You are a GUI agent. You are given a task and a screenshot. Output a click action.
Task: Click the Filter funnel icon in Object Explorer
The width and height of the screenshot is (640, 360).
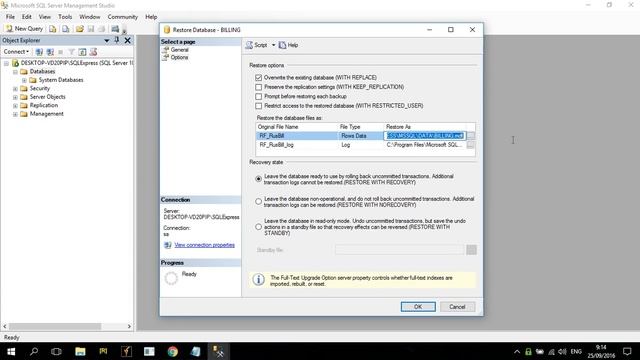71,52
